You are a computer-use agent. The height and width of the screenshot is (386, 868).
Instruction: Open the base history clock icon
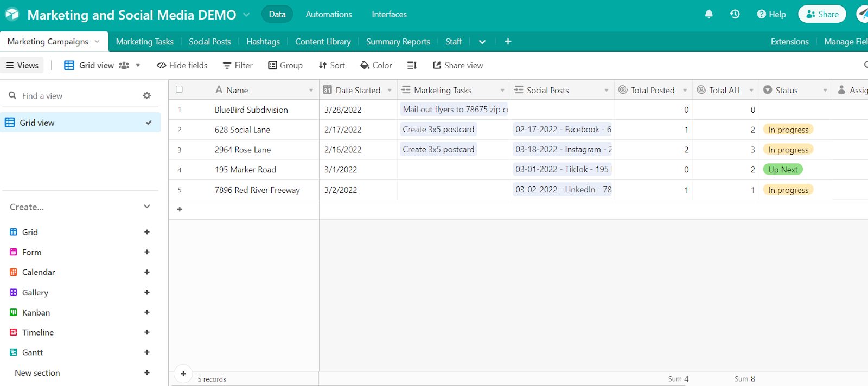(x=735, y=14)
